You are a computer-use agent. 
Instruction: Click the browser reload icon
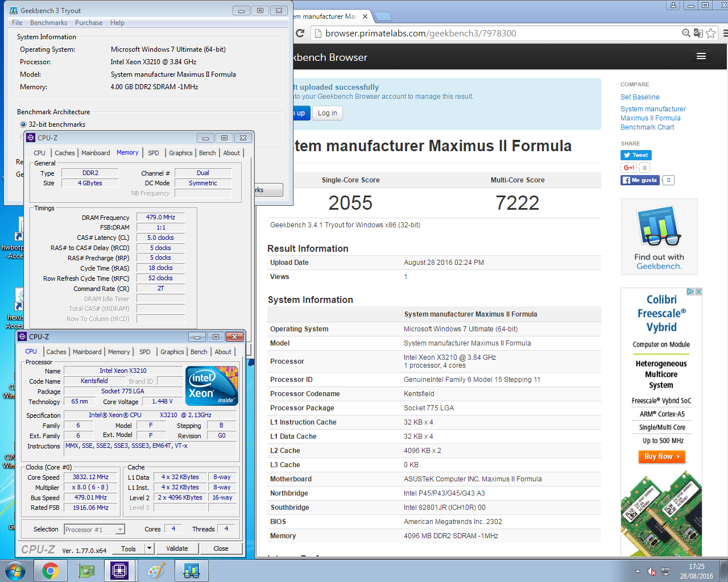click(300, 33)
